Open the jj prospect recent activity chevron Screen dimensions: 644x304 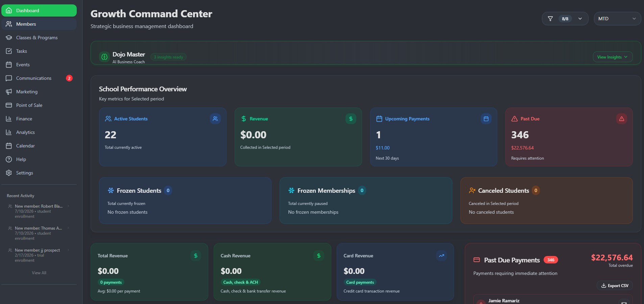click(x=68, y=250)
